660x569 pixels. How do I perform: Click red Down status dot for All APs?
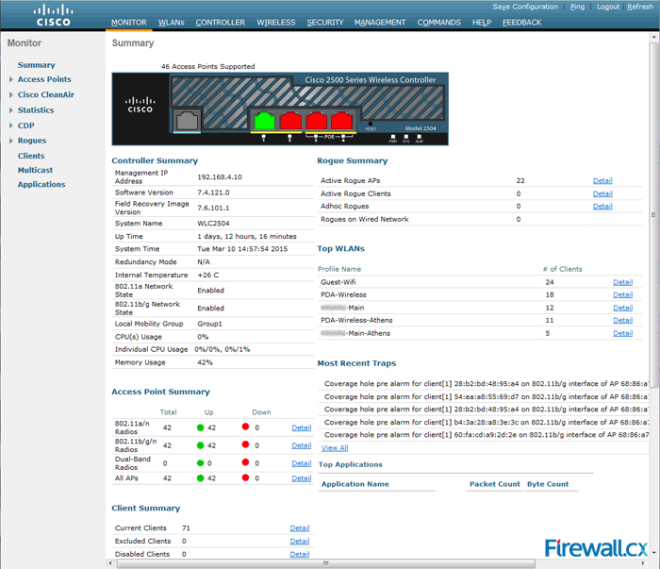246,479
